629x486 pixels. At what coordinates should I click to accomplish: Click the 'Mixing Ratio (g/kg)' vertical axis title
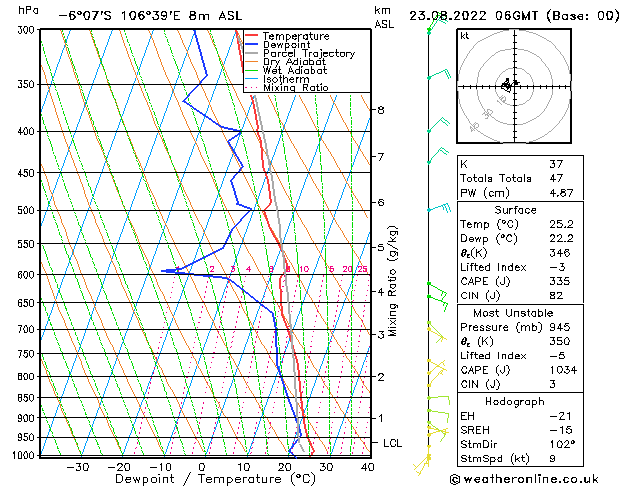click(x=392, y=281)
